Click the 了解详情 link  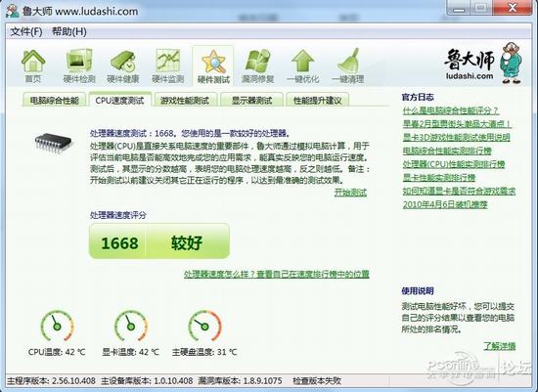pyautogui.click(x=500, y=346)
